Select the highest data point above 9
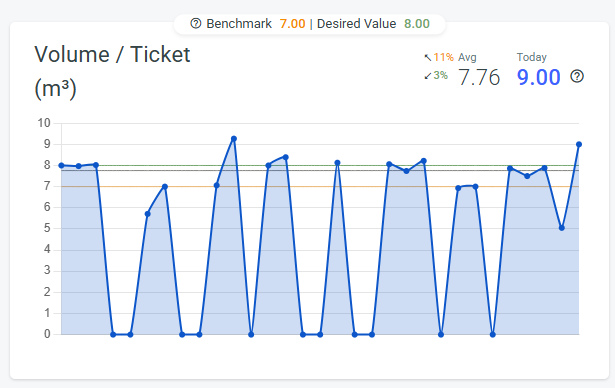Viewport: 615px width, 388px height. [234, 138]
